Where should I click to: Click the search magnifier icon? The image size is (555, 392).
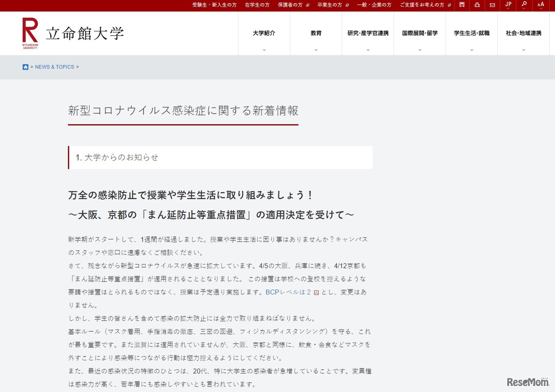pyautogui.click(x=523, y=5)
